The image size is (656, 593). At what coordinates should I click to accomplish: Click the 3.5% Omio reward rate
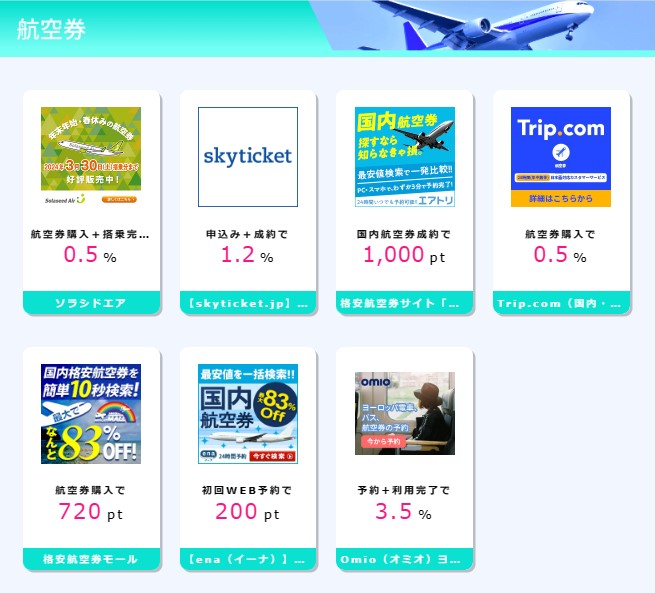(x=403, y=511)
